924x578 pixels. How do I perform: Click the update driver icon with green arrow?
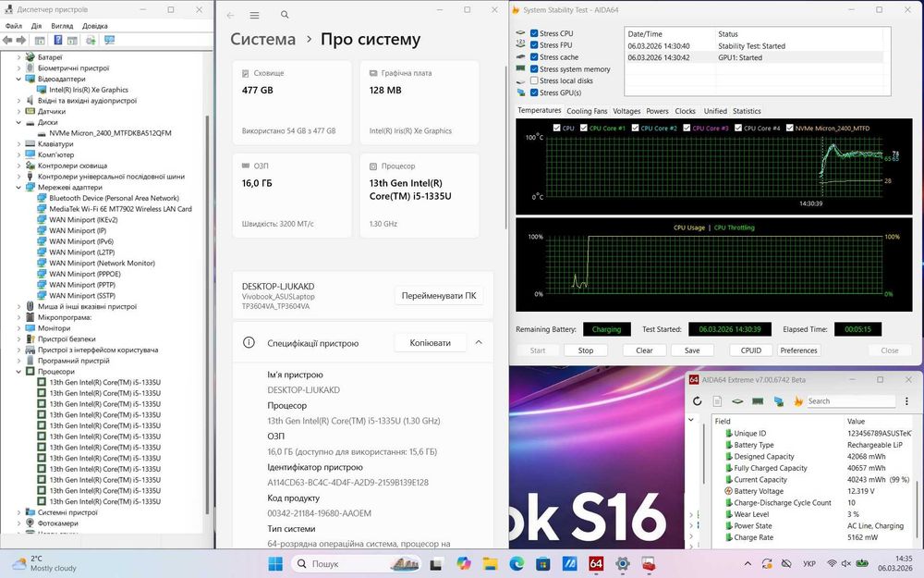(91, 40)
